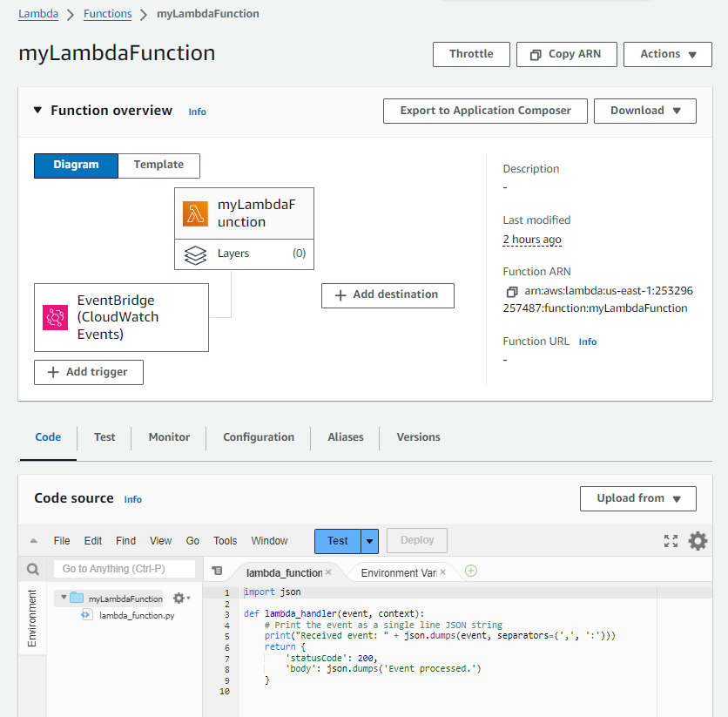Open the File menu in the code editor
The image size is (728, 717).
pos(62,540)
